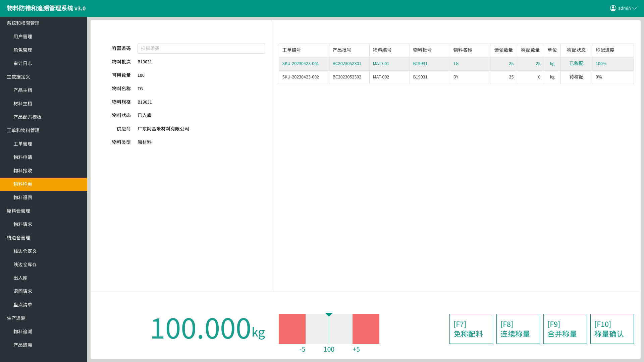The image size is (644, 362).
Task: Click the 100.000 kg weight readout
Action: click(208, 328)
